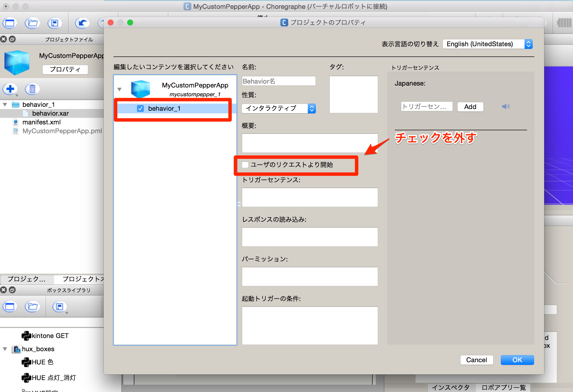Collapse the hux_boxes library
The height and width of the screenshot is (392, 573).
tap(5, 349)
